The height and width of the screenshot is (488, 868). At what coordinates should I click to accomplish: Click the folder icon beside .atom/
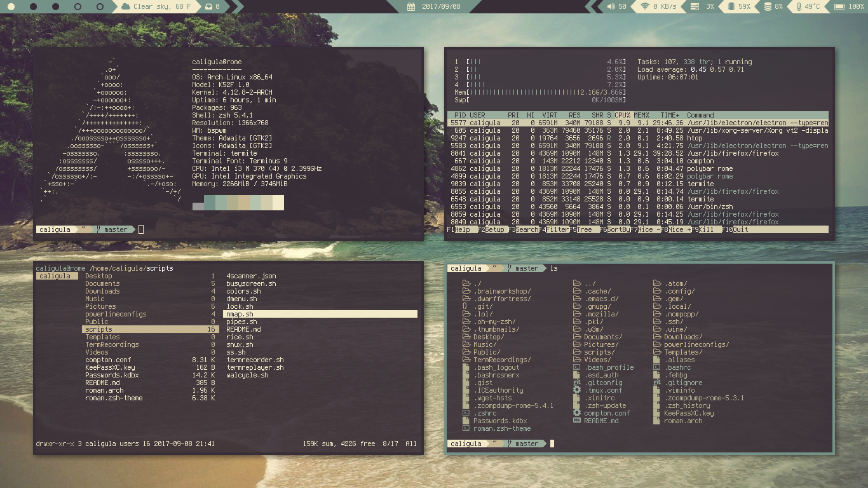tap(657, 283)
